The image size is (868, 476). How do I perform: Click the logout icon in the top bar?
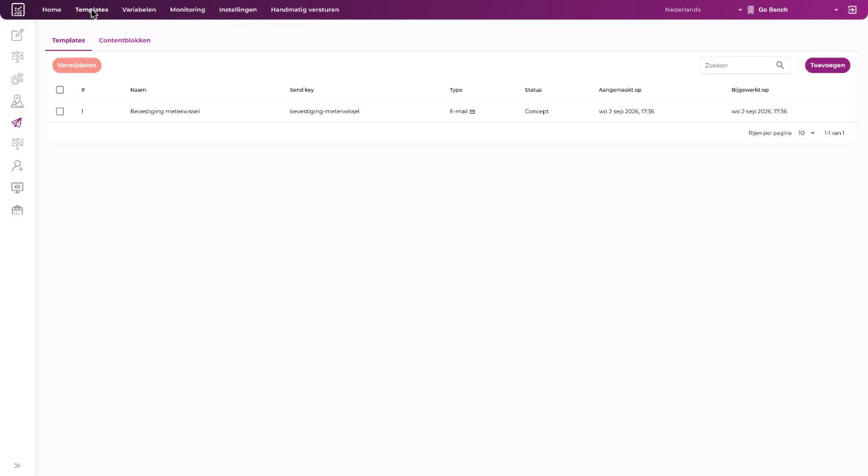[x=852, y=10]
